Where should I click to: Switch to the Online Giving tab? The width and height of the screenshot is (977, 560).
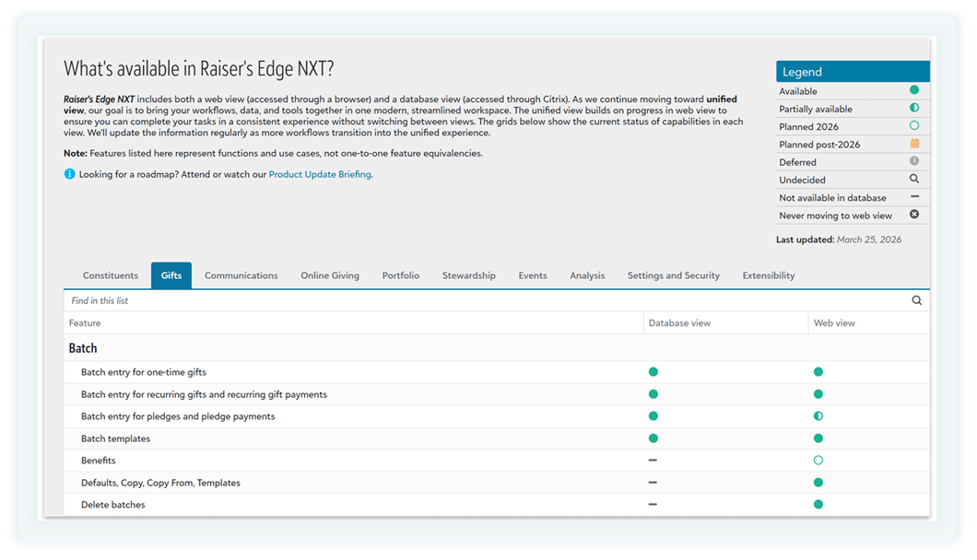coord(330,275)
